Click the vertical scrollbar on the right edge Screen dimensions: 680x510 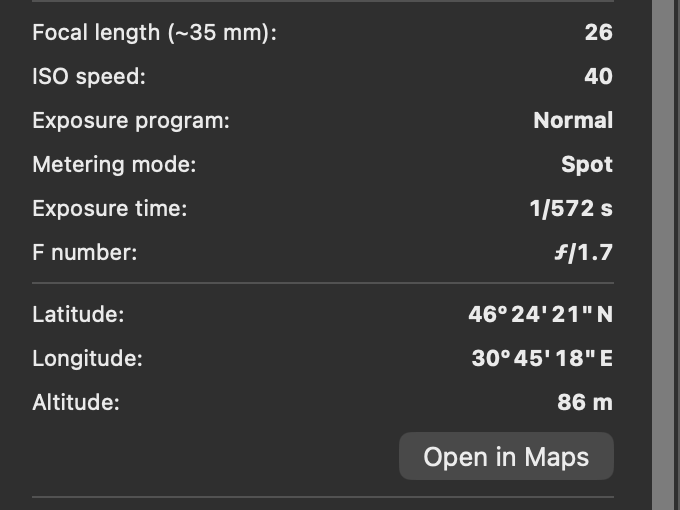[x=664, y=255]
